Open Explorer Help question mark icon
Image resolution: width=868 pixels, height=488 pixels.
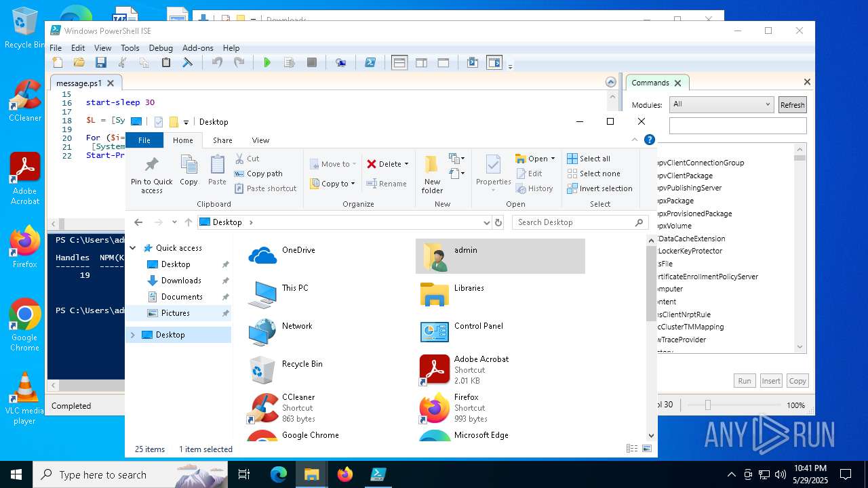click(650, 140)
